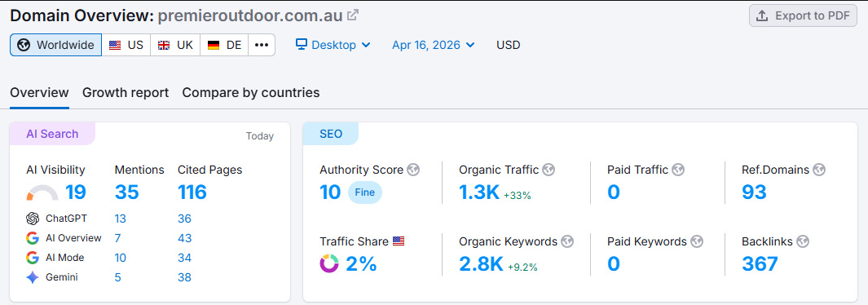Viewport: 868px width, 305px height.
Task: Open Backlinks value 367
Action: [760, 264]
